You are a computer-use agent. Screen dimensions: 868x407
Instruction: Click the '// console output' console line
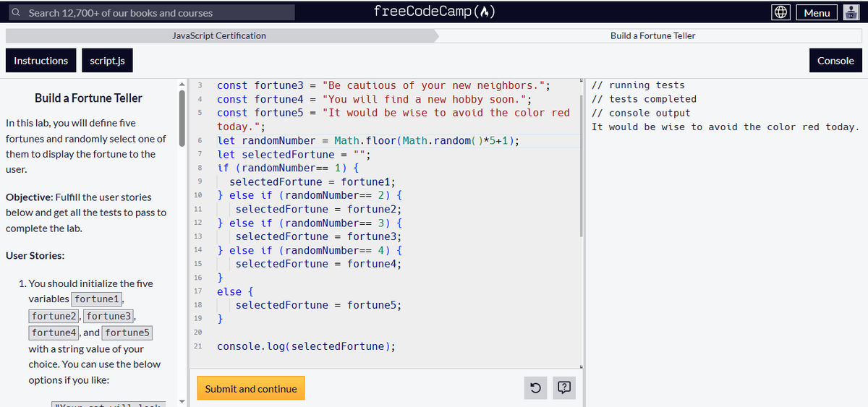(641, 113)
